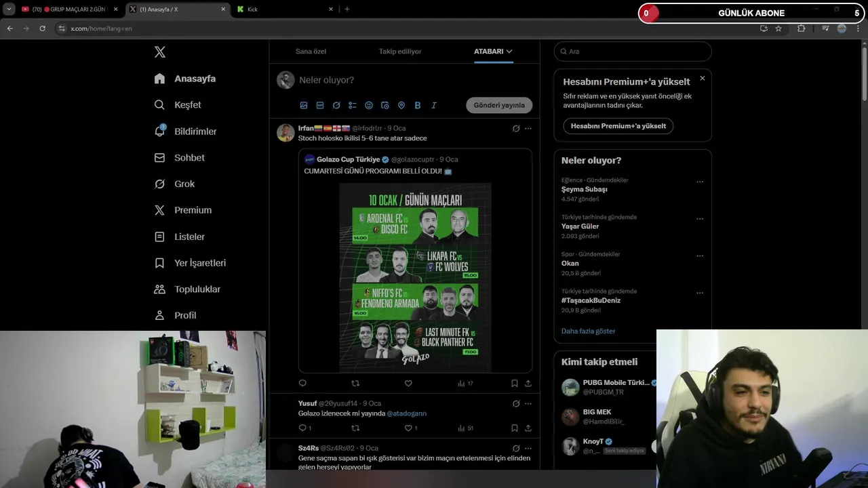Open #TaşacakBuDeniz trending topic
Image resolution: width=868 pixels, height=488 pixels.
point(591,300)
